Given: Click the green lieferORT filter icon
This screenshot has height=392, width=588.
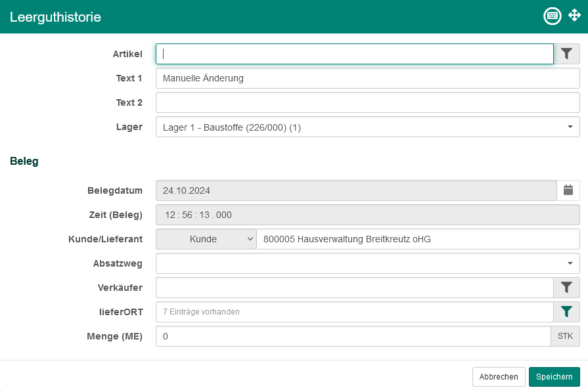Looking at the screenshot, I should tap(568, 312).
